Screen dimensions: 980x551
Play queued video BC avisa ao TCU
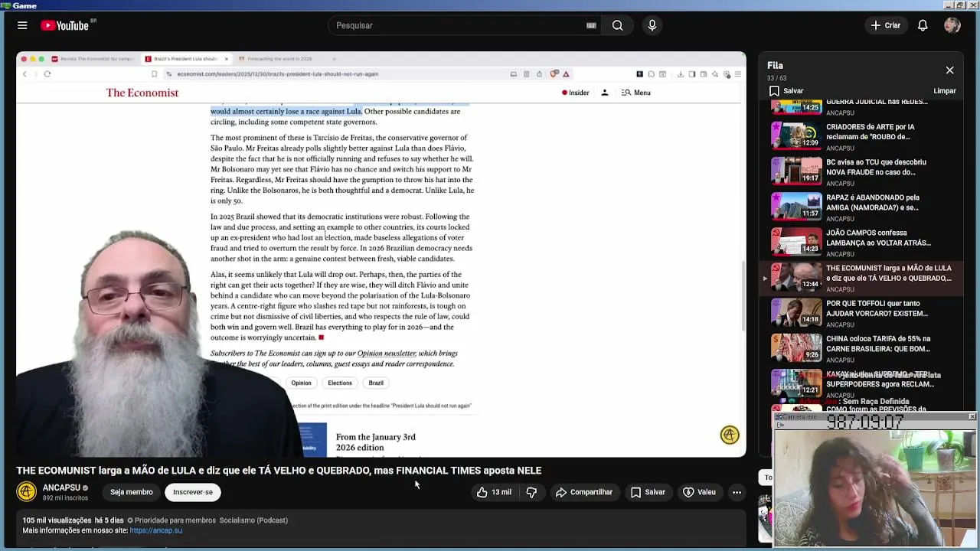[x=863, y=171]
